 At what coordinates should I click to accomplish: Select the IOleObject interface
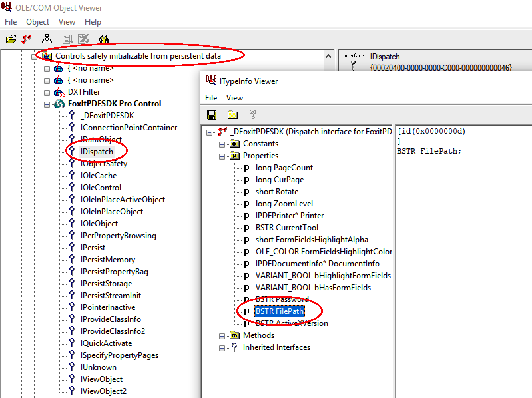tap(99, 224)
